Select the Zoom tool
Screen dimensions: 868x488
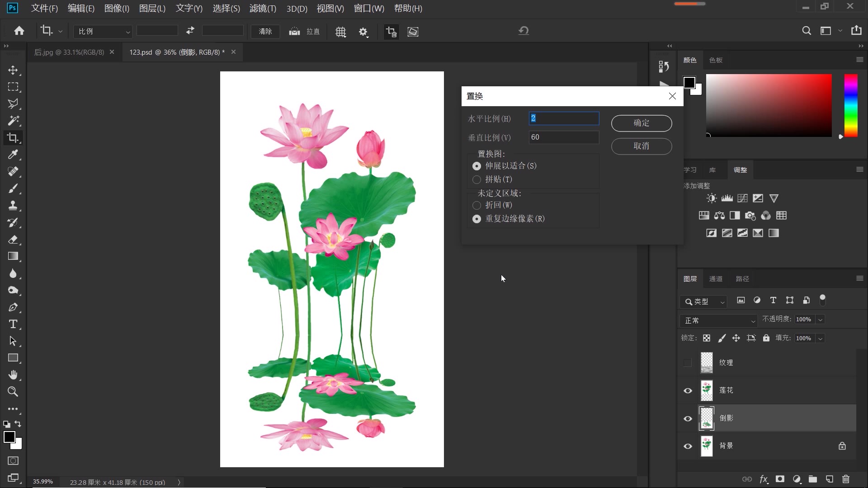point(13,392)
